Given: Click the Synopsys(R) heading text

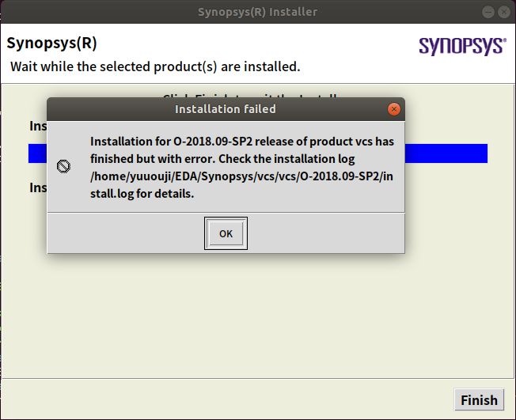Looking at the screenshot, I should pyautogui.click(x=52, y=43).
